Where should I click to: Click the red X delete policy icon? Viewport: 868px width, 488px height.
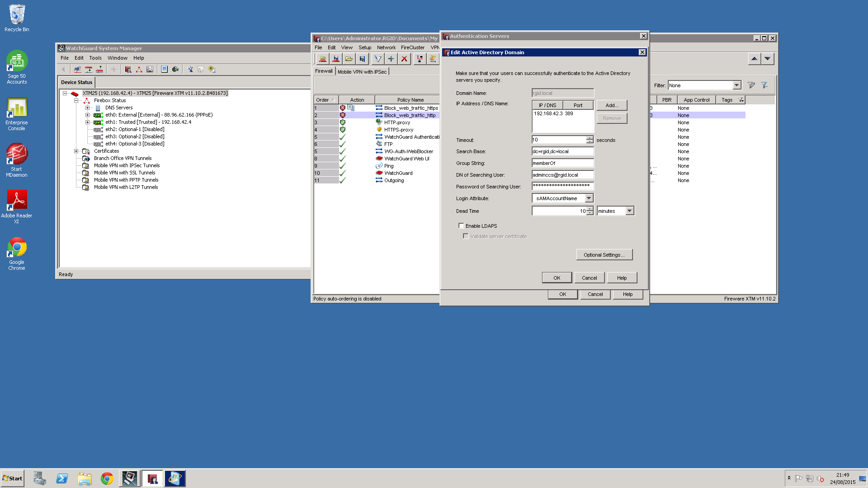[404, 59]
